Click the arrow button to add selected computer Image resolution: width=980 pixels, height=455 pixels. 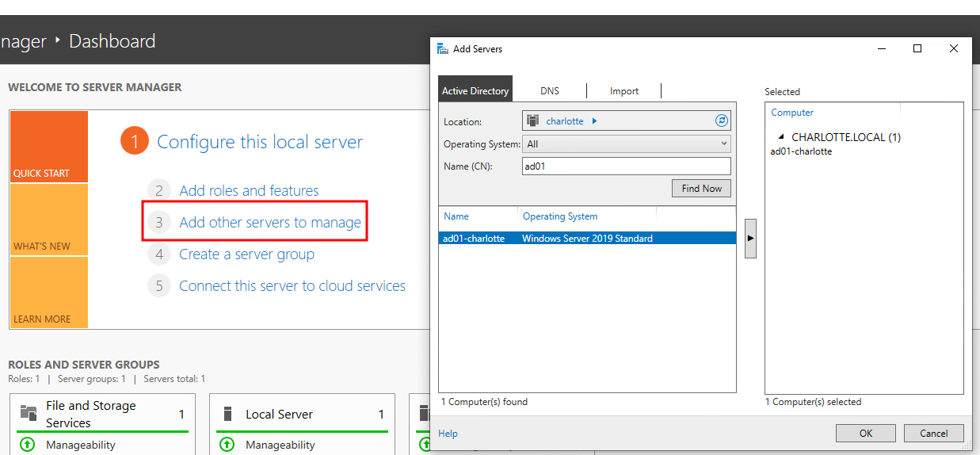pos(750,239)
